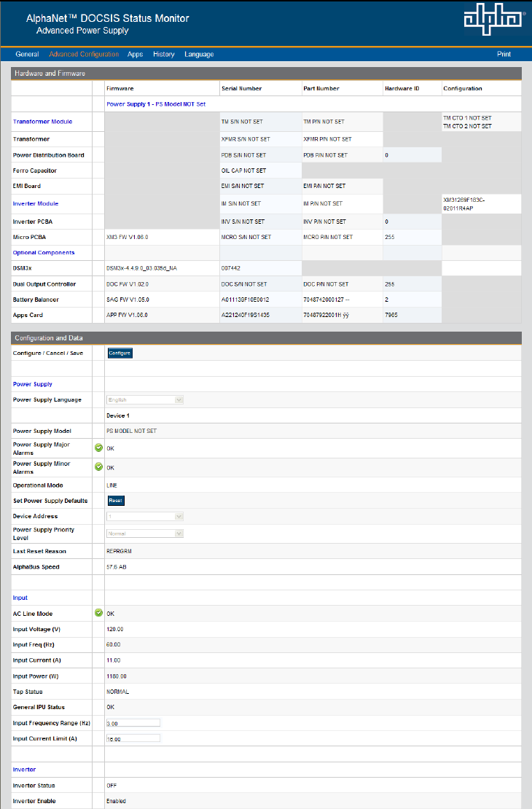Click DSM3x firmware version text
532x809 pixels.
(x=141, y=268)
